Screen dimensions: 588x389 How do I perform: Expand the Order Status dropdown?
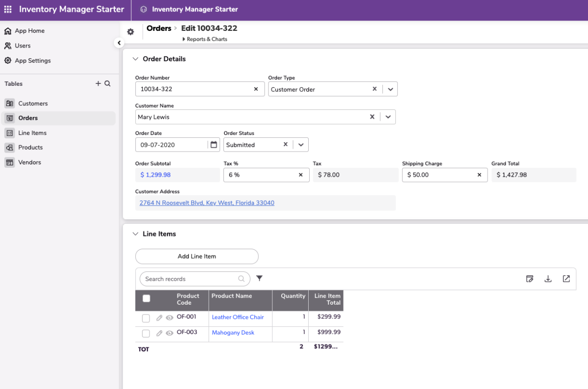click(x=301, y=145)
